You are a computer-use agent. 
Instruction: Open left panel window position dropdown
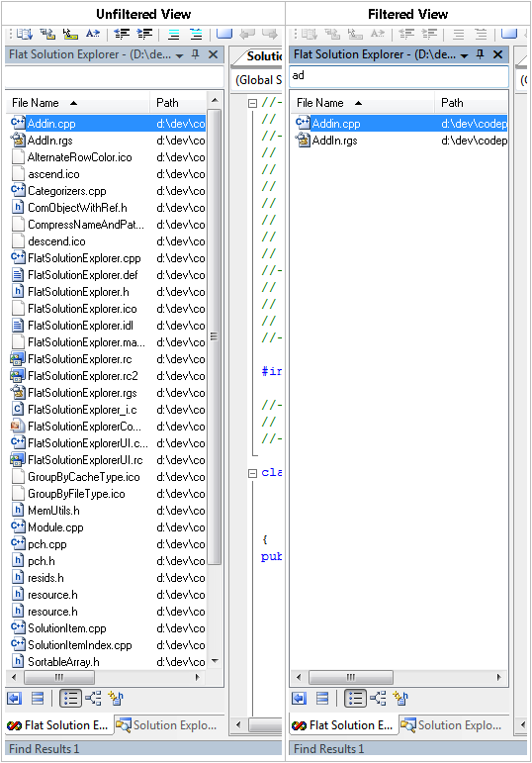[179, 55]
